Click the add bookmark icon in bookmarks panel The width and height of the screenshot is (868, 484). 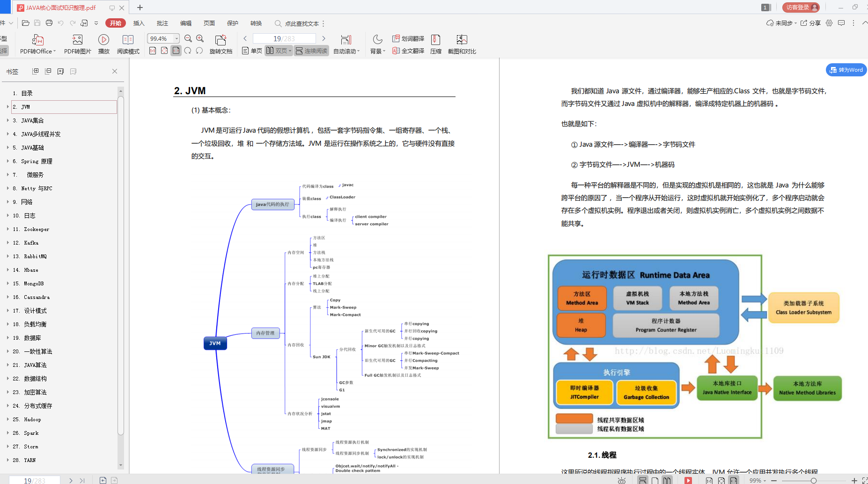(60, 71)
